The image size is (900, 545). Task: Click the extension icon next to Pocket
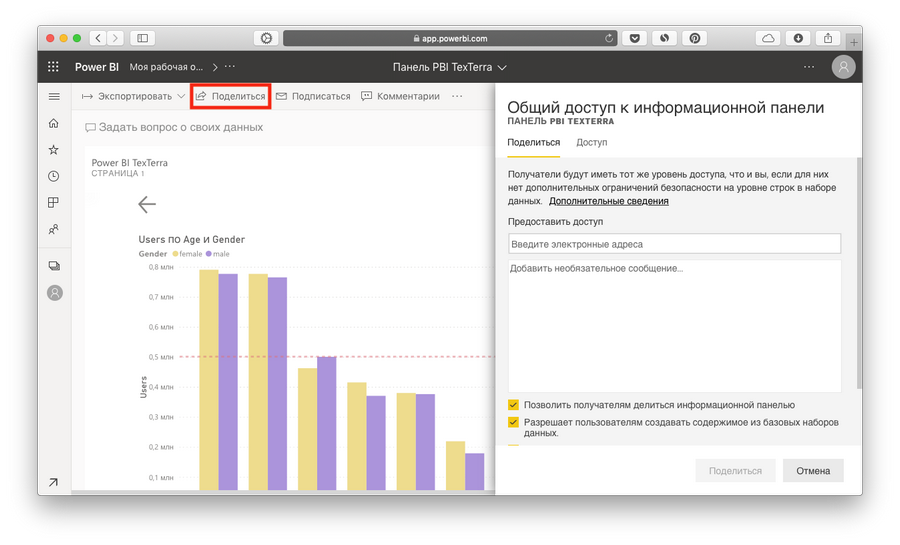[x=664, y=38]
